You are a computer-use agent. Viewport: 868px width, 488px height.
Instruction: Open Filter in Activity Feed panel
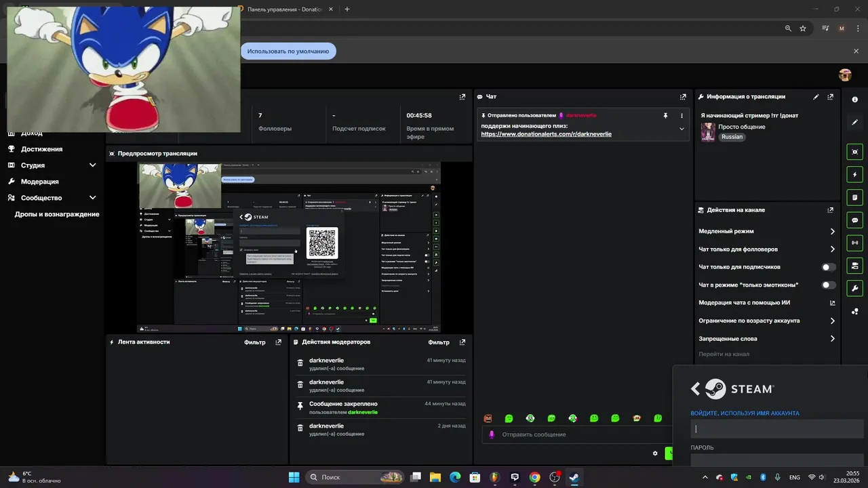254,342
